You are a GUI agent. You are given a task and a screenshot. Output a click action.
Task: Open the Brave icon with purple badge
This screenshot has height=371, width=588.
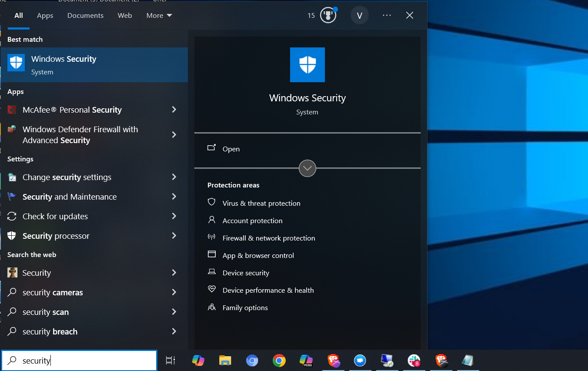pyautogui.click(x=333, y=361)
